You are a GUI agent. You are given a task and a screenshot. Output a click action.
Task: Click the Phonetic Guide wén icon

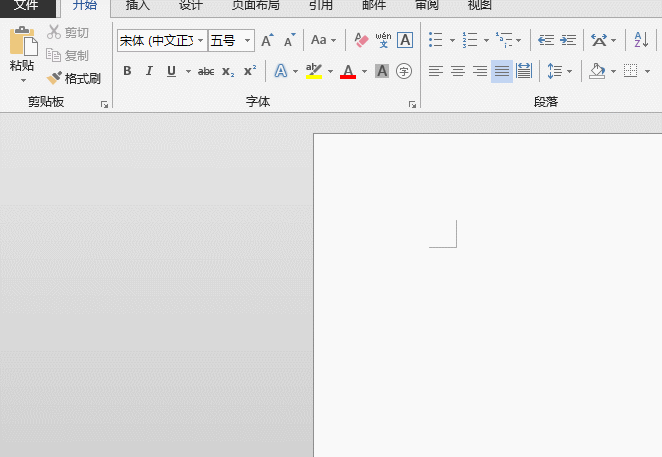click(x=383, y=41)
